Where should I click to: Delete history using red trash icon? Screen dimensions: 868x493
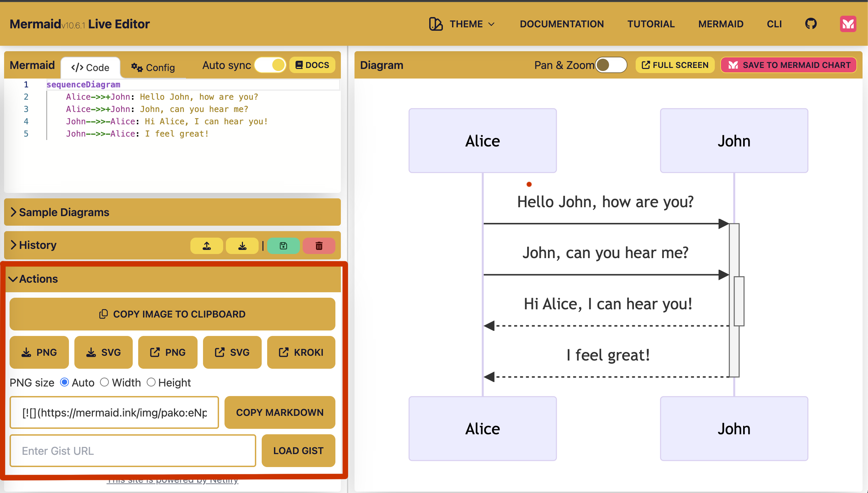click(x=319, y=246)
